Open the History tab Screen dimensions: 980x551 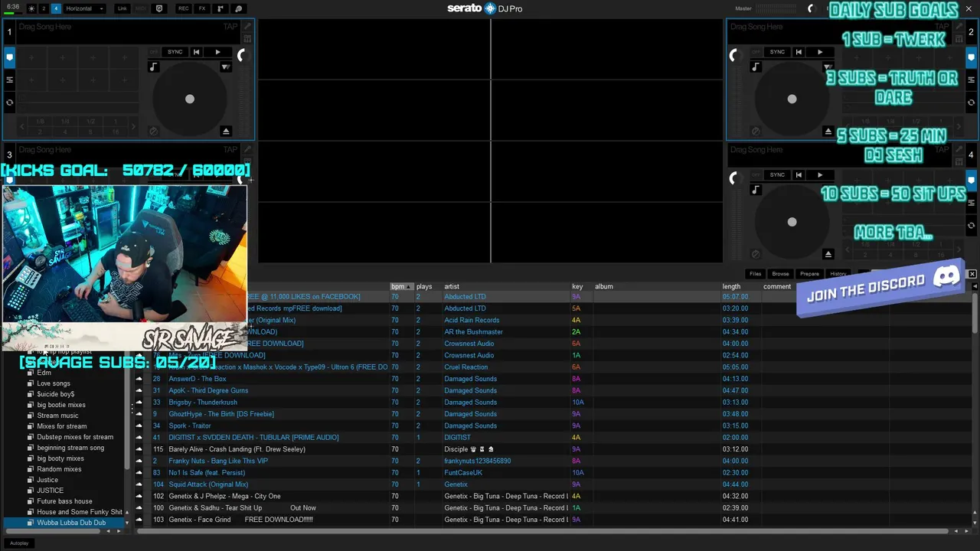click(x=838, y=273)
